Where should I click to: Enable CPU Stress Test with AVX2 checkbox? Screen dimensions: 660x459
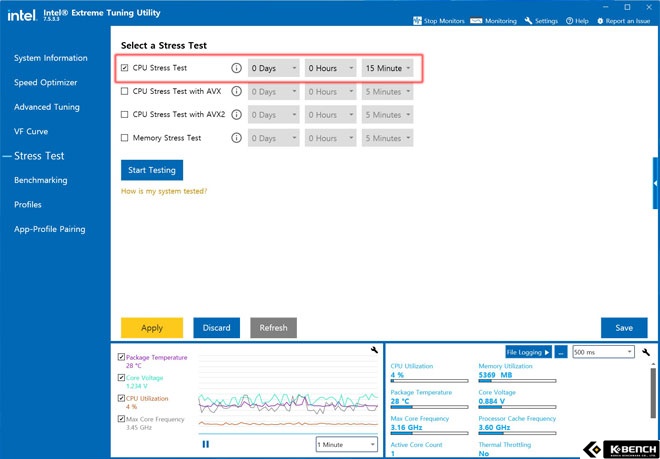pos(124,115)
